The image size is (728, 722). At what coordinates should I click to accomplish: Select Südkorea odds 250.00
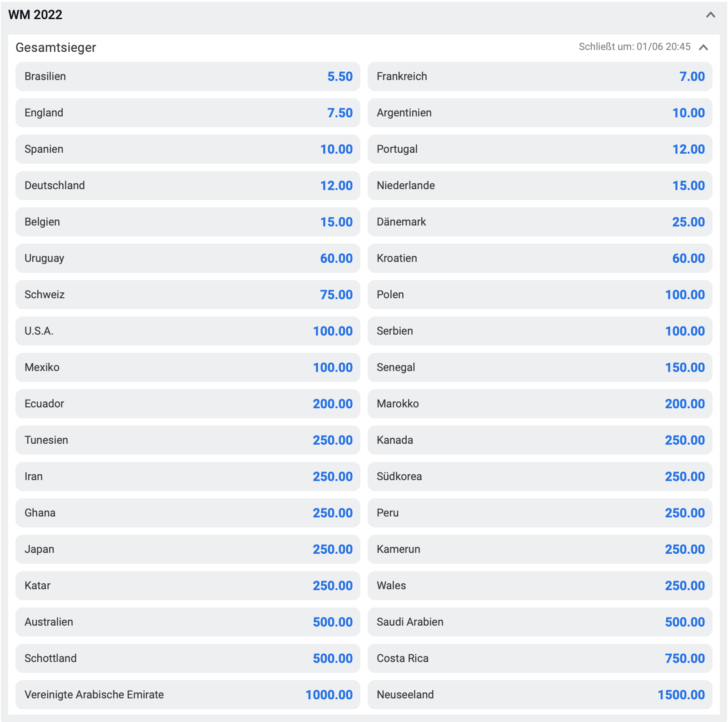pos(540,476)
